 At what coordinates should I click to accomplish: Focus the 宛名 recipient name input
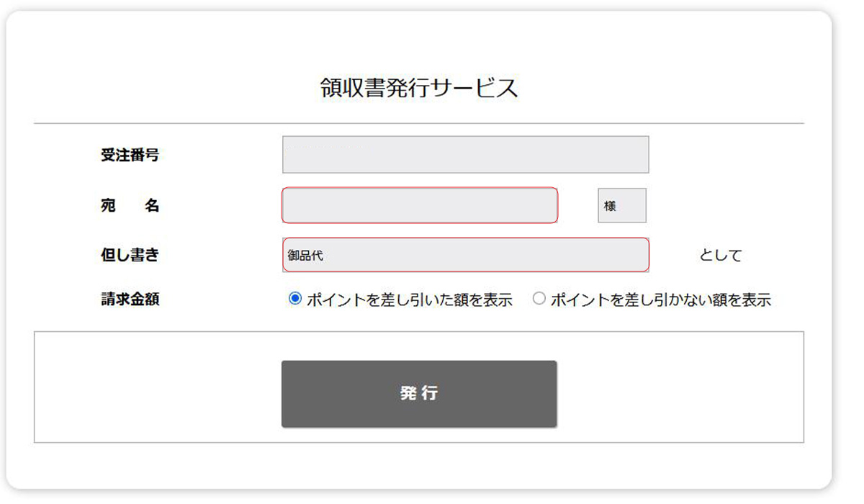[419, 206]
